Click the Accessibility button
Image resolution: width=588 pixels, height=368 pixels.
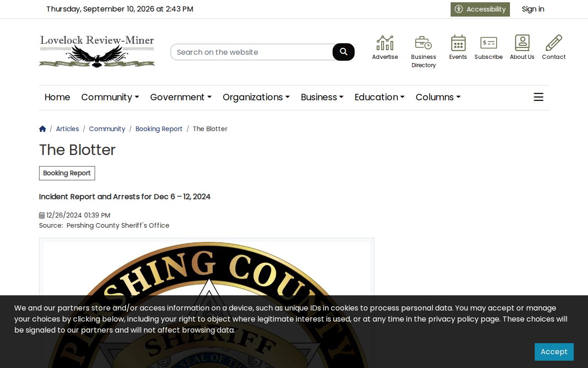pyautogui.click(x=480, y=9)
